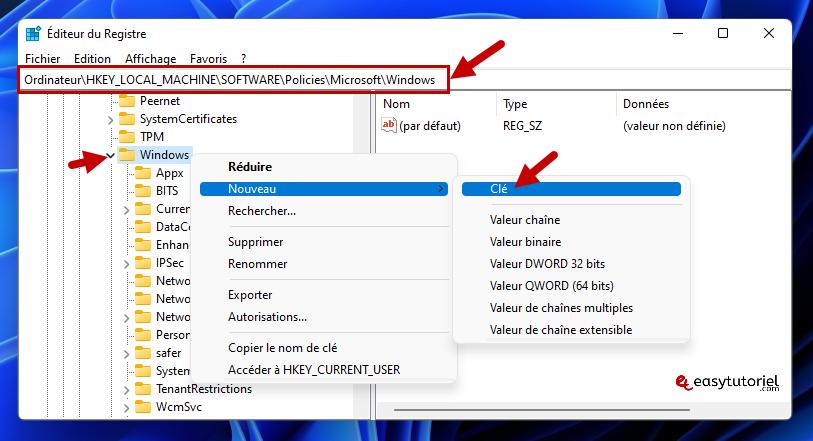Click the TPM folder icon

pos(127,137)
